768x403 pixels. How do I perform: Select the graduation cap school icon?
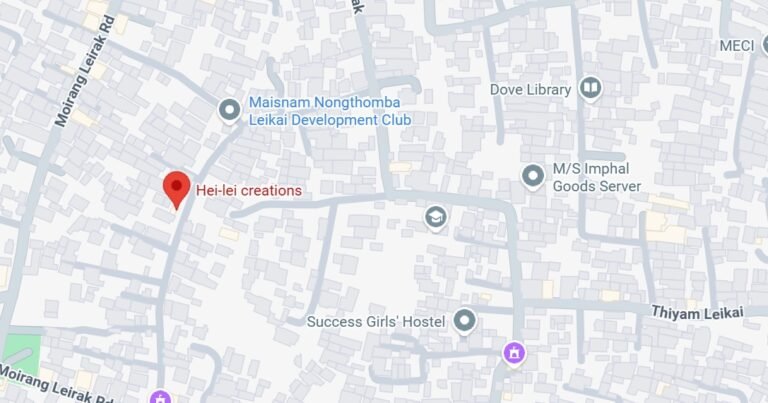point(435,217)
